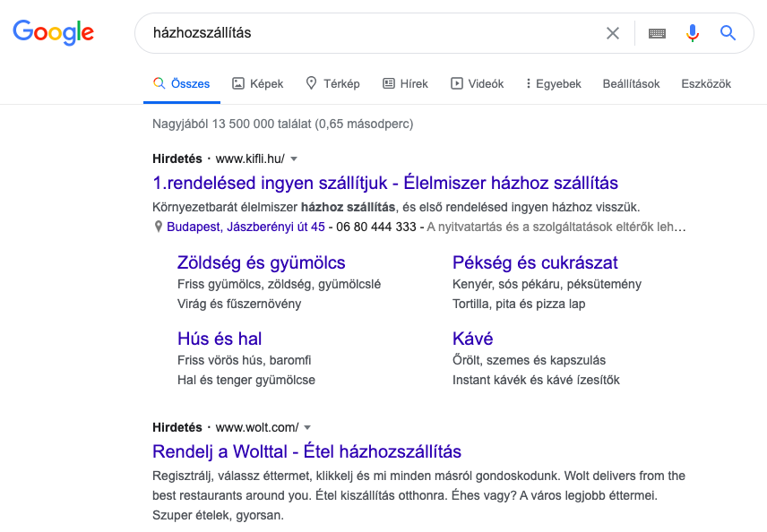Open the Budapest, Jászberényi út 45 address link
The height and width of the screenshot is (532, 767).
coord(246,227)
